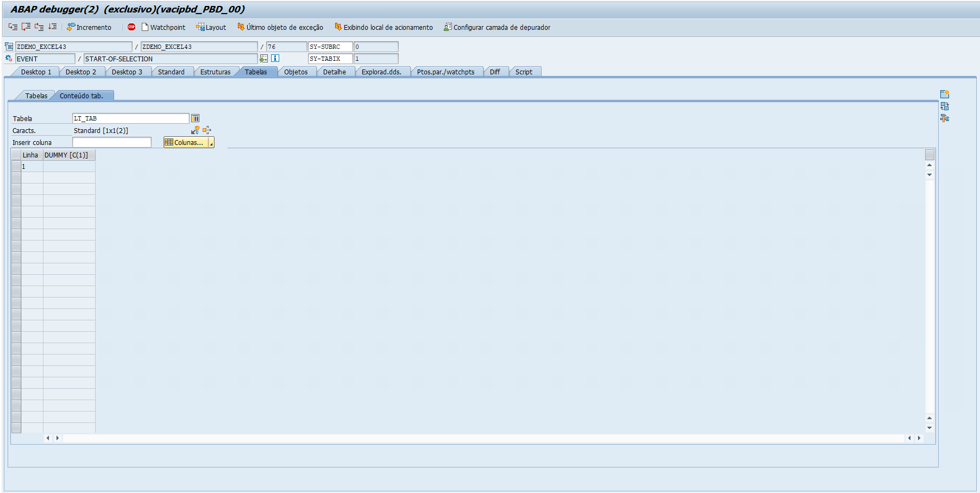
Task: Click the create-new-session icon at top right
Action: tap(944, 93)
